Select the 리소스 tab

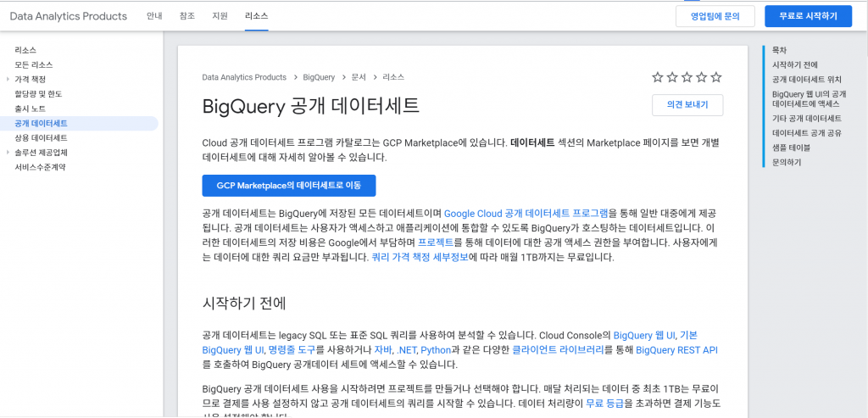pos(256,16)
